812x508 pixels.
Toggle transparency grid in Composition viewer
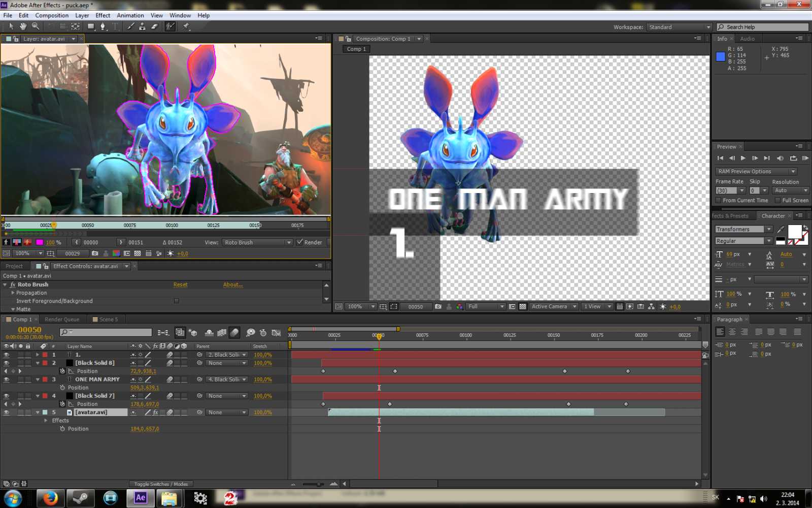point(523,307)
